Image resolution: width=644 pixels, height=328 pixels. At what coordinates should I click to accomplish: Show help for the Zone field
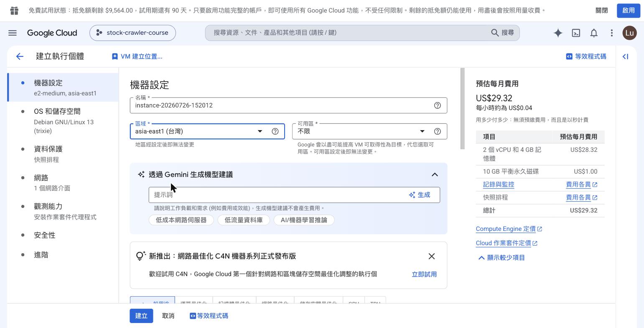(x=438, y=131)
